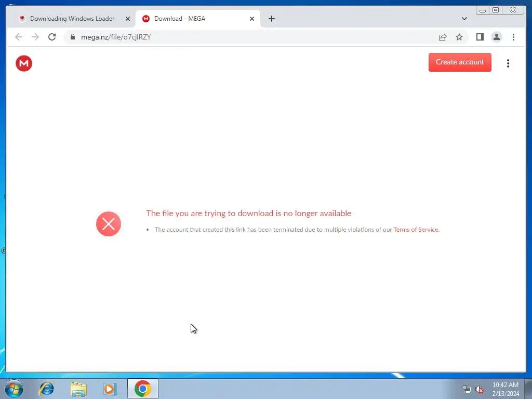This screenshot has height=399, width=532.
Task: Minimize the Chrome window
Action: 483,10
